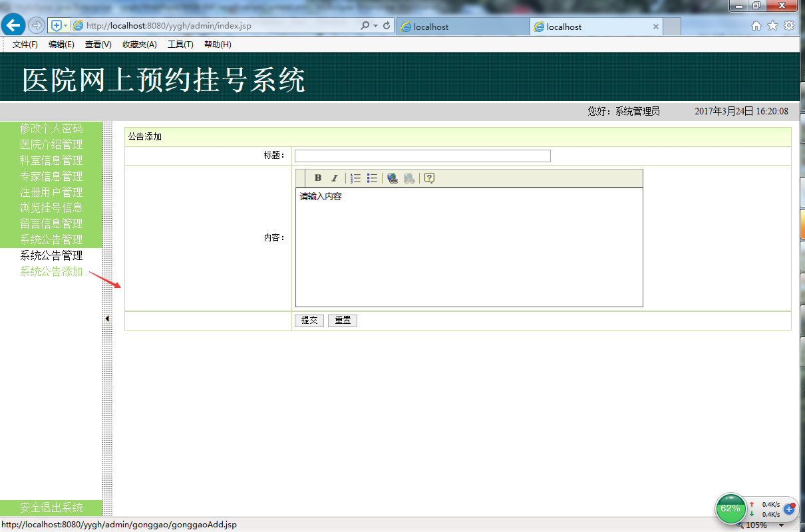Viewport: 805px width, 532px height.
Task: Click the blue plus icon on the speed widget
Action: pyautogui.click(x=790, y=509)
